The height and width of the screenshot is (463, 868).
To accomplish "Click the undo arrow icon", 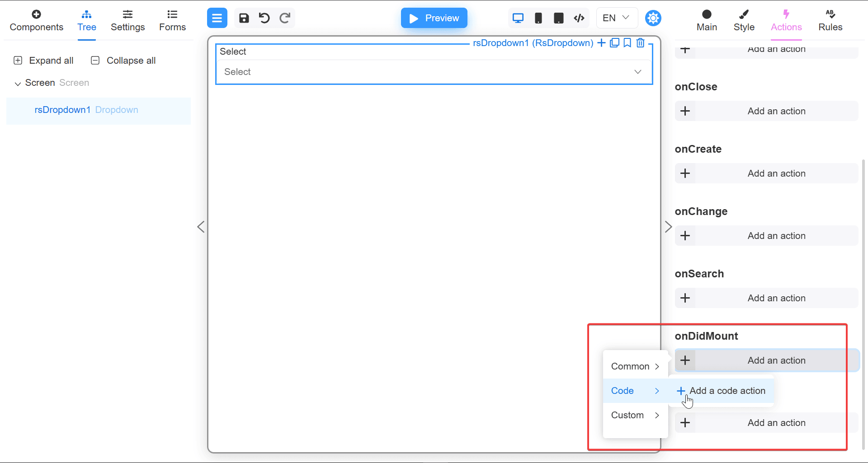I will click(x=264, y=18).
